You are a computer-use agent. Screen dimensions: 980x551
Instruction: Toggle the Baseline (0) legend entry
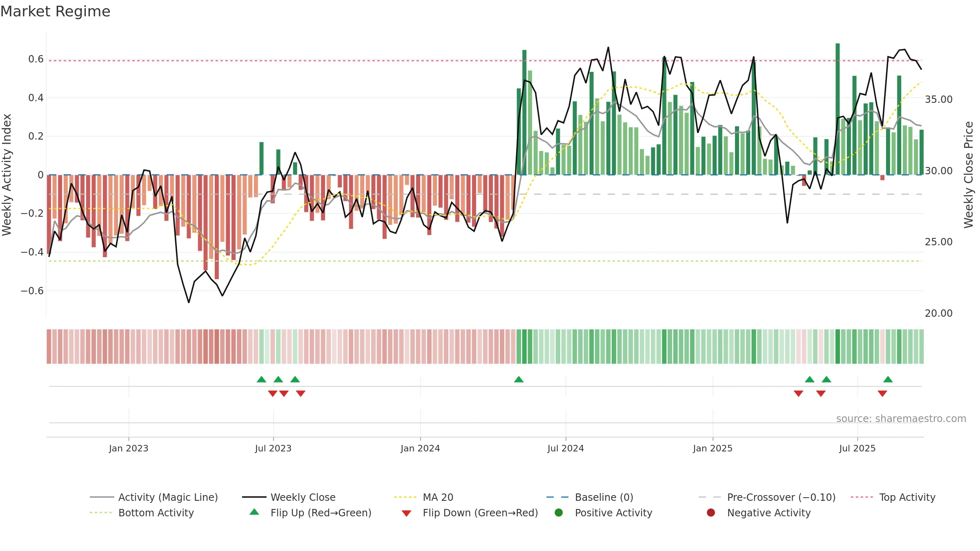click(590, 497)
